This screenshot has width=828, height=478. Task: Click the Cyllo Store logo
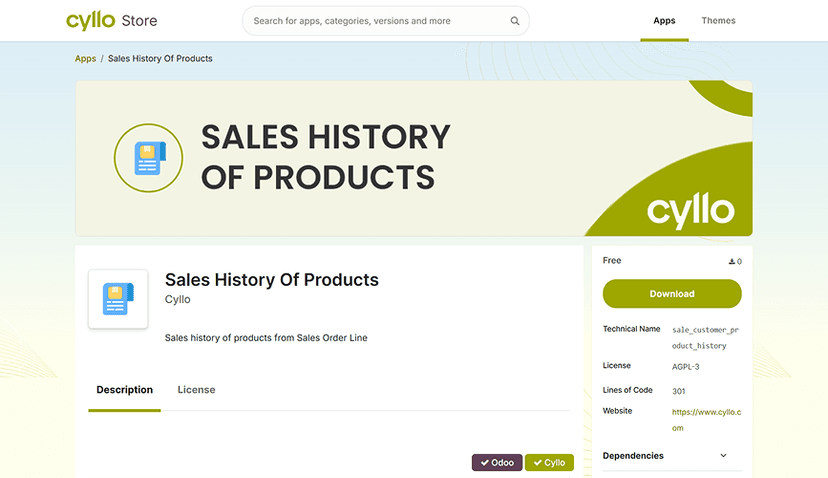pyautogui.click(x=111, y=21)
